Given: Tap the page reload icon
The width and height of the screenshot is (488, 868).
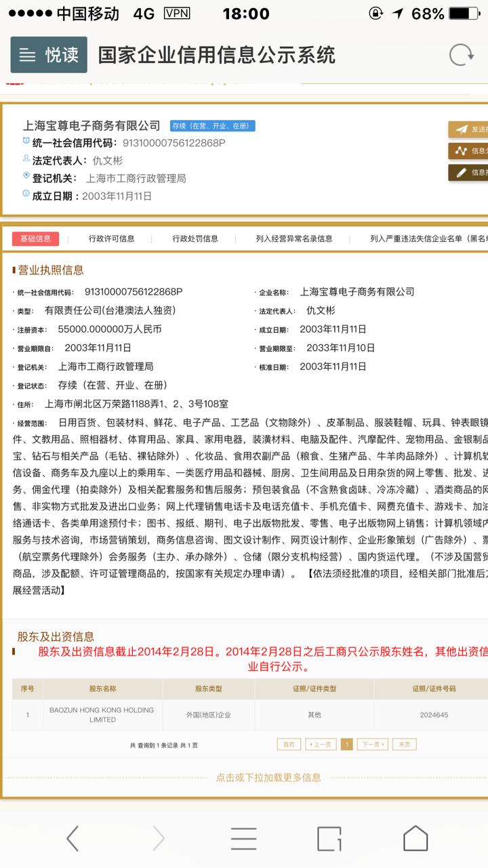Looking at the screenshot, I should [462, 55].
